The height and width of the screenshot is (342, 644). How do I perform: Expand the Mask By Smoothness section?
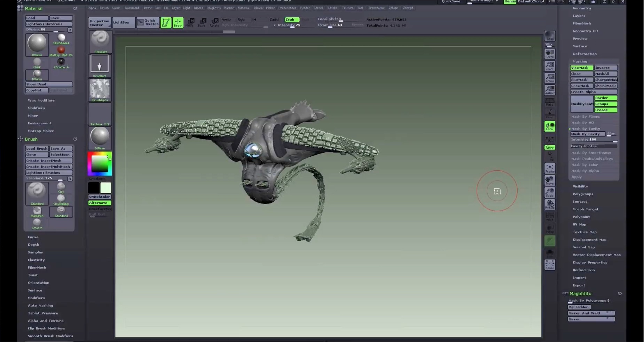591,153
